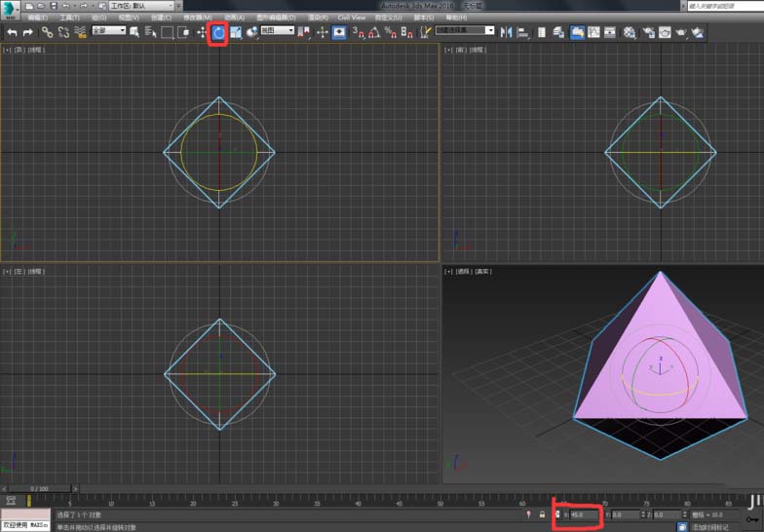764x532 pixels.
Task: Click perspective viewport shading label
Action: (483, 271)
